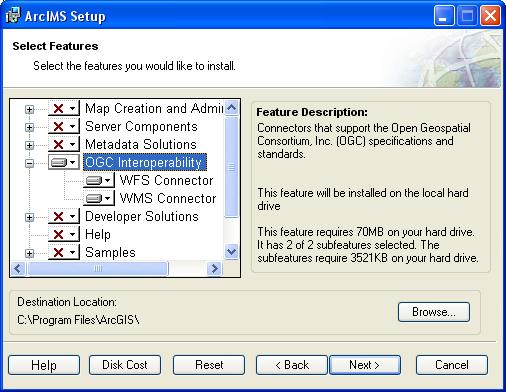Click the ArcIMS Setup title bar icon
This screenshot has width=506, height=392.
[13, 16]
